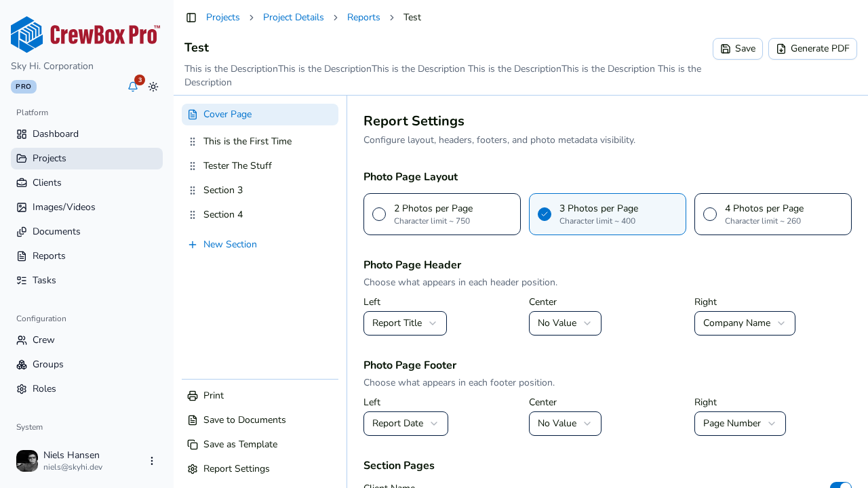
Task: Click drag handle of Section 4
Action: pos(193,215)
